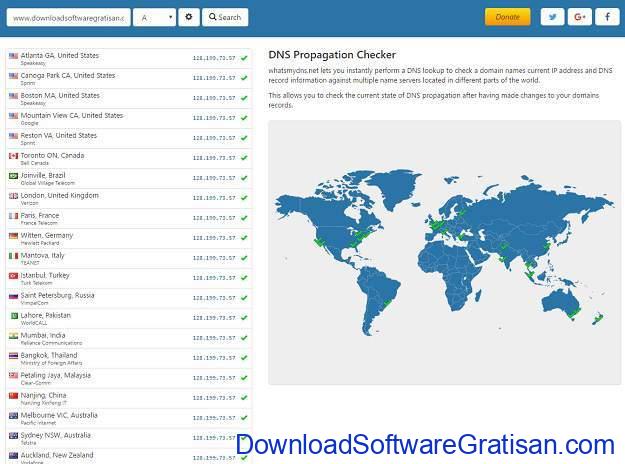Click the green checkmark for Melbourne VIC
Viewport: 625px width, 464px height.
(x=244, y=418)
